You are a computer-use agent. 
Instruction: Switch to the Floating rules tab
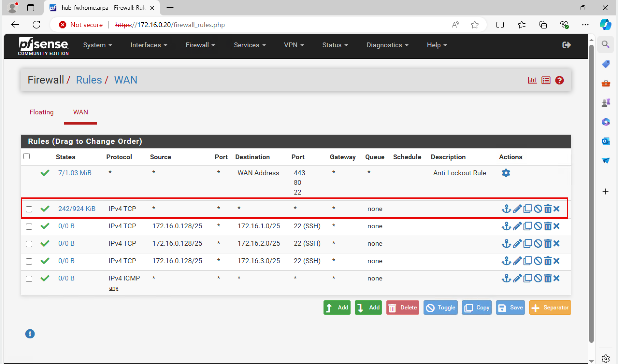[x=42, y=112]
